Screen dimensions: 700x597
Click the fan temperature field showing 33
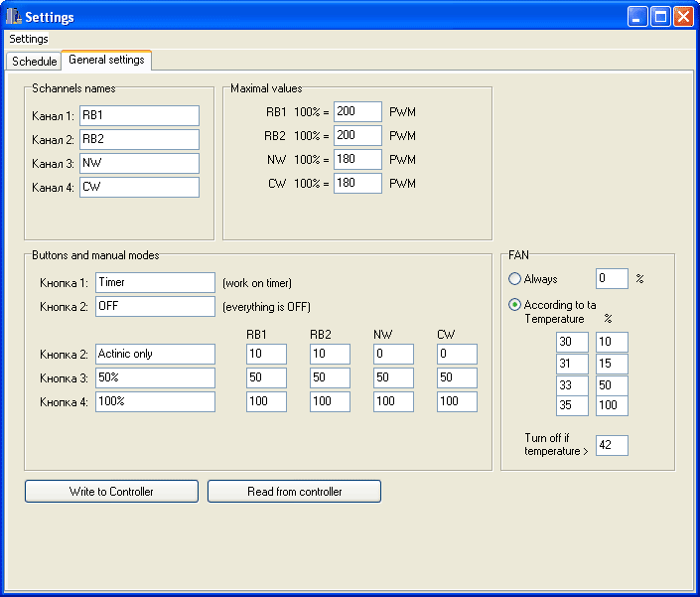(x=572, y=383)
